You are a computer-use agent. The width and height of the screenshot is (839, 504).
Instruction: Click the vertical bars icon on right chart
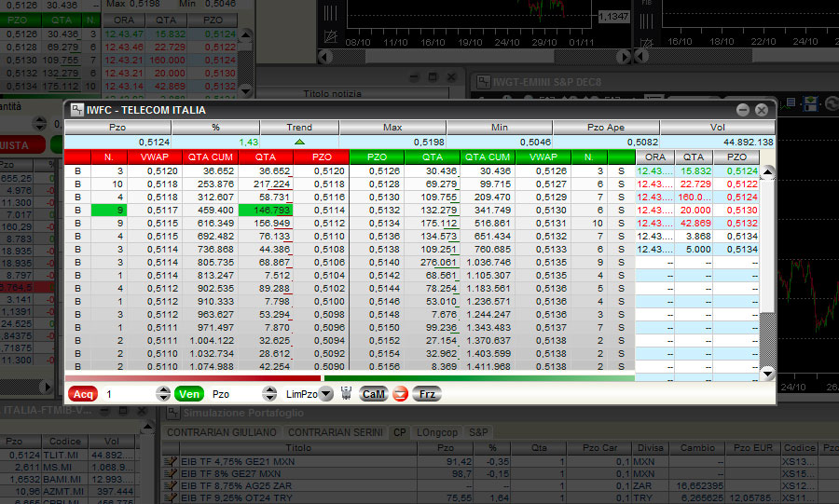coord(647,21)
